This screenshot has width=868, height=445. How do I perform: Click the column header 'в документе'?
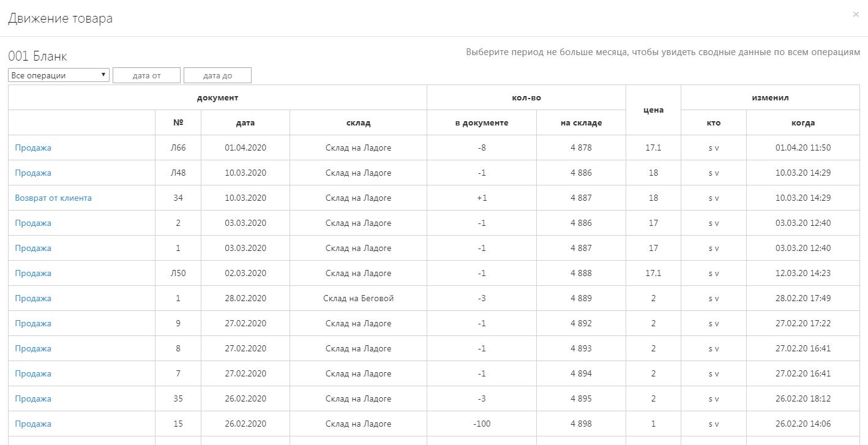click(x=482, y=122)
